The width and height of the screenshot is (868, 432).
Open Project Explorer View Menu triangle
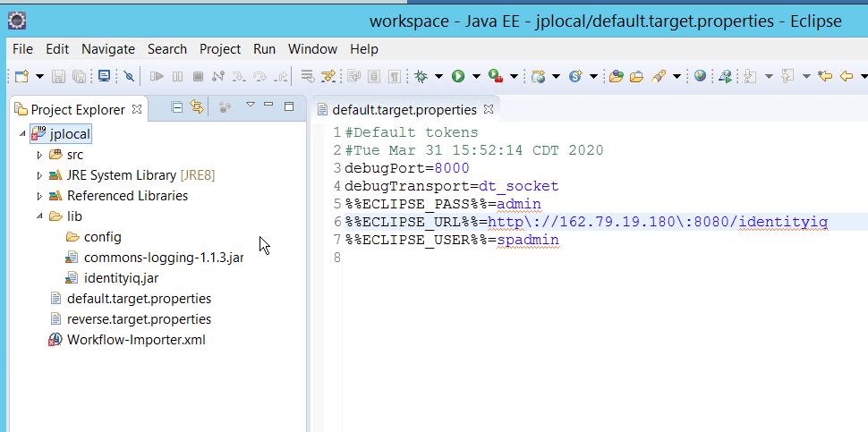coord(251,104)
